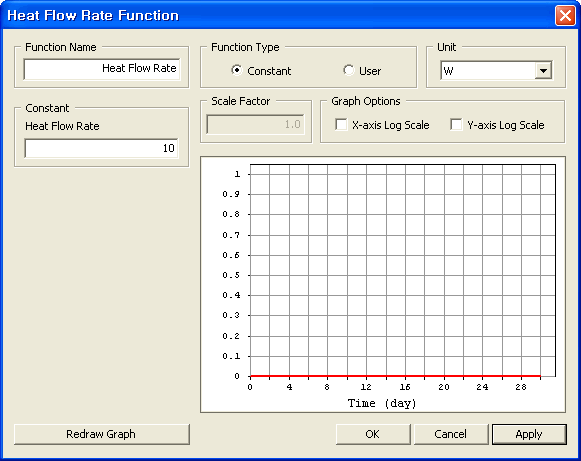This screenshot has height=461, width=581.
Task: Click the Graph Options group label
Action: 366,101
